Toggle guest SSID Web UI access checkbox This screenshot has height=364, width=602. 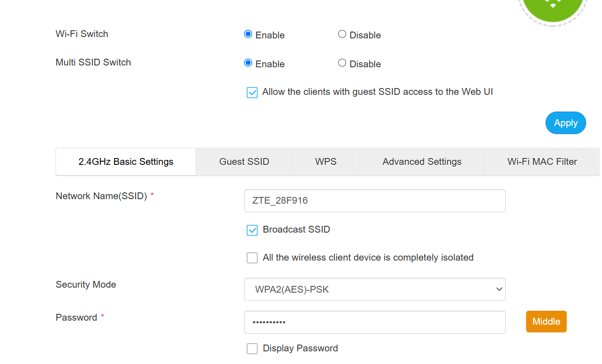[252, 93]
